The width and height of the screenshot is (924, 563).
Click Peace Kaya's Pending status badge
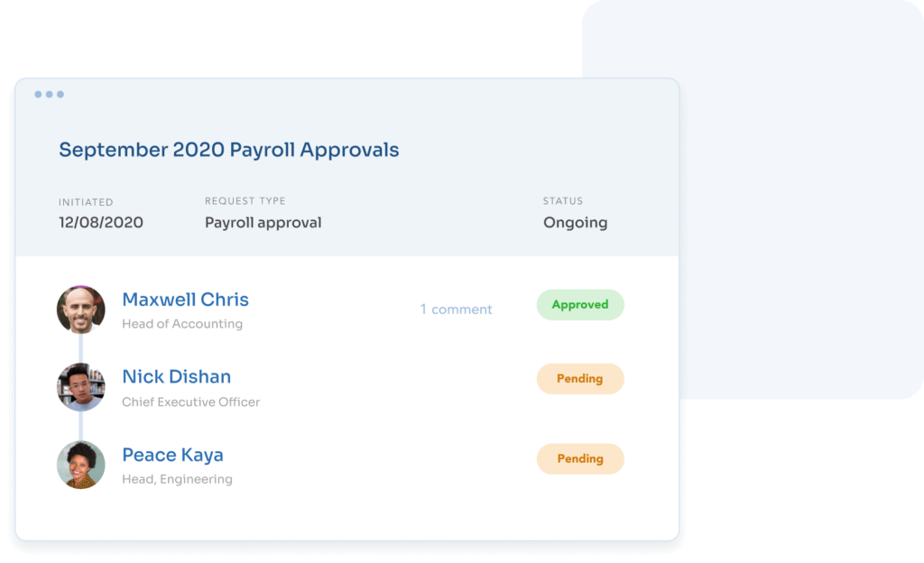pyautogui.click(x=580, y=458)
